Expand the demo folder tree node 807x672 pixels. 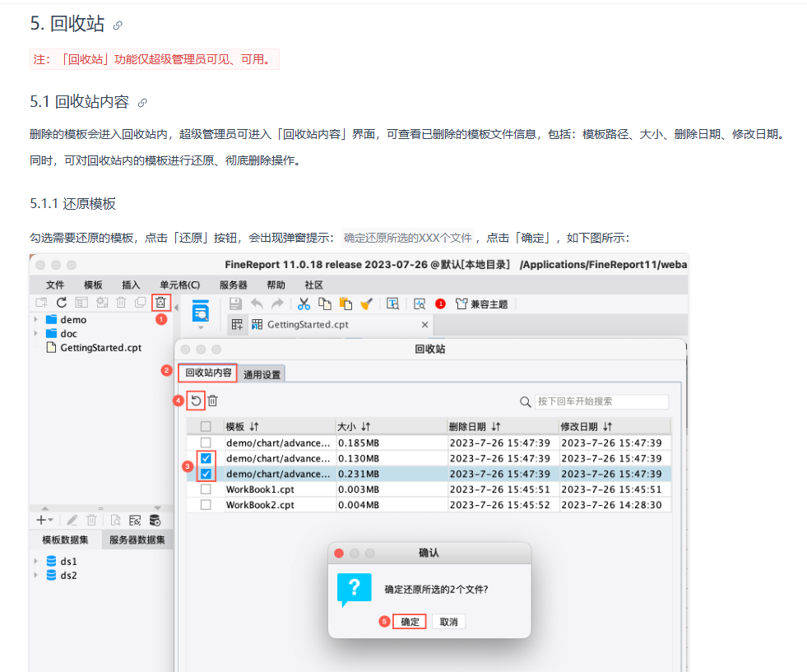[x=35, y=319]
